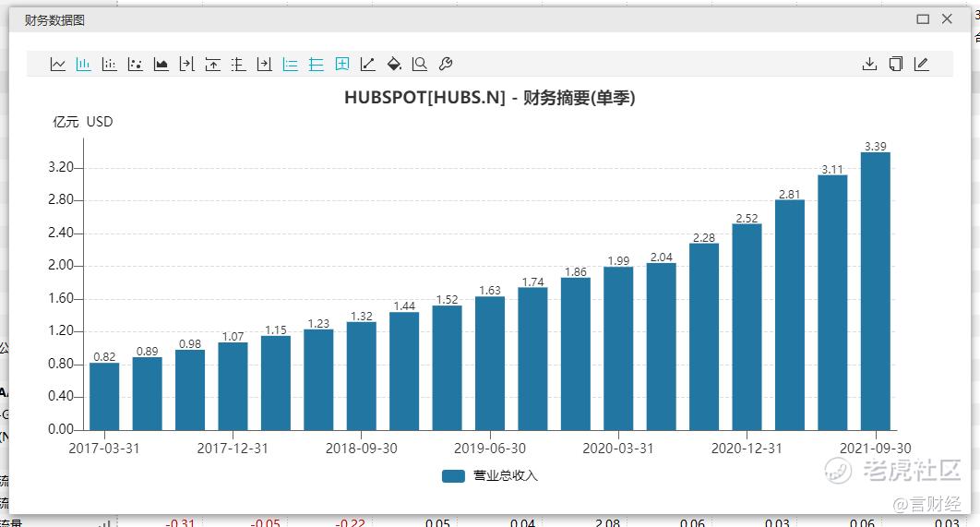Image resolution: width=980 pixels, height=527 pixels.
Task: Click the trend line icon
Action: 367,64
